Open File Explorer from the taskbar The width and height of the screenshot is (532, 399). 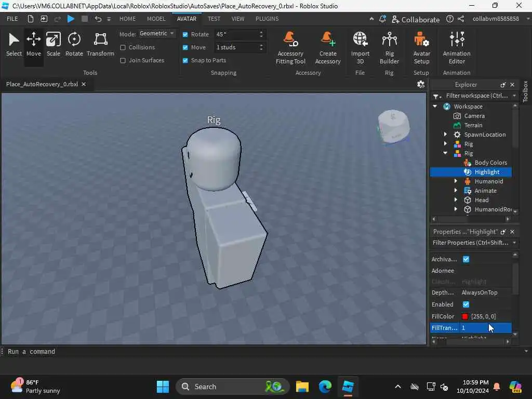tap(302, 387)
